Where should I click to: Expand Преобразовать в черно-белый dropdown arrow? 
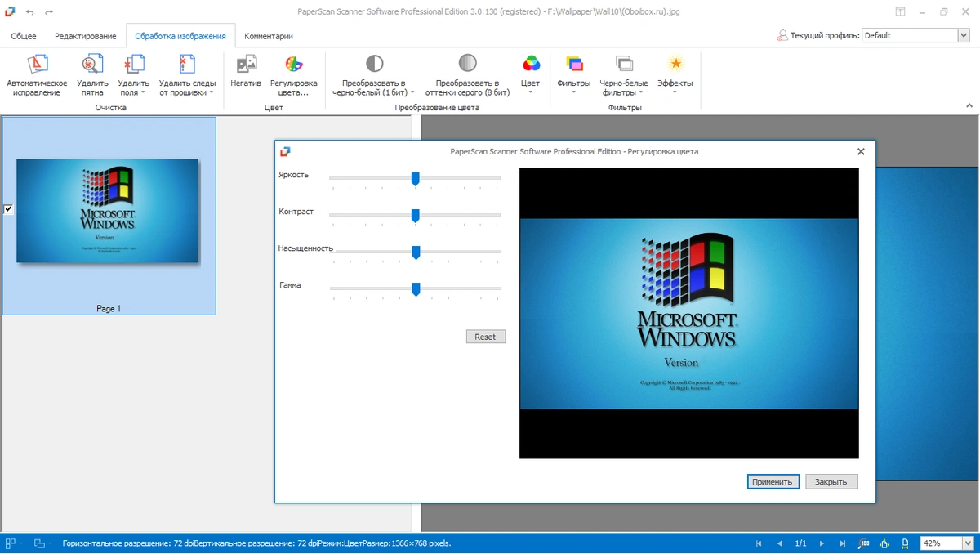412,92
